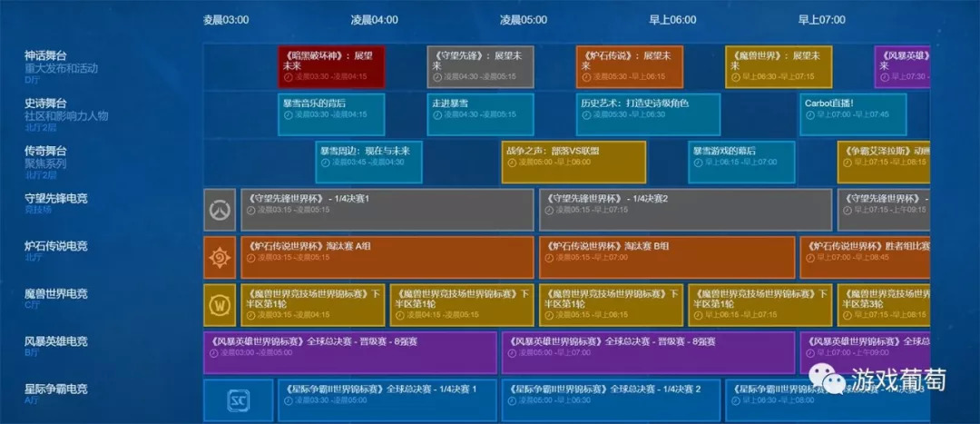Click 社区和影响力人物 subtitle text
The height and width of the screenshot is (424, 980).
(x=66, y=115)
